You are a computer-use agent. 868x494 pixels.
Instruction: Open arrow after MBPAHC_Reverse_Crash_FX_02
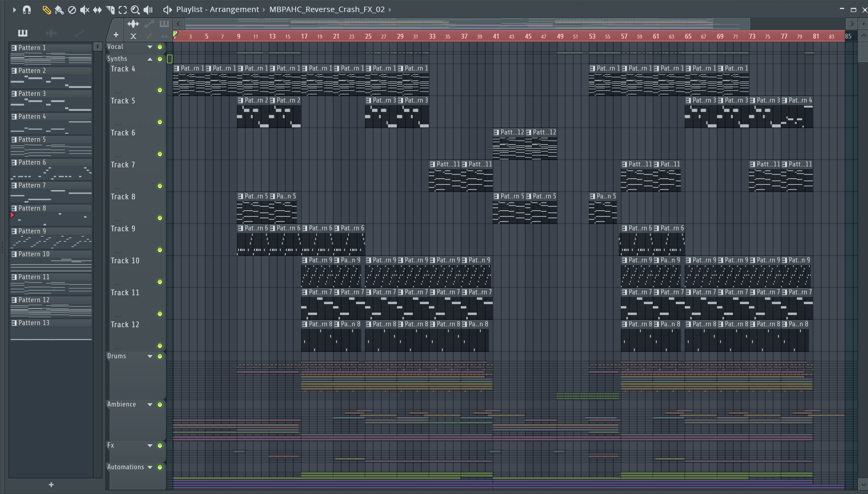(x=390, y=10)
